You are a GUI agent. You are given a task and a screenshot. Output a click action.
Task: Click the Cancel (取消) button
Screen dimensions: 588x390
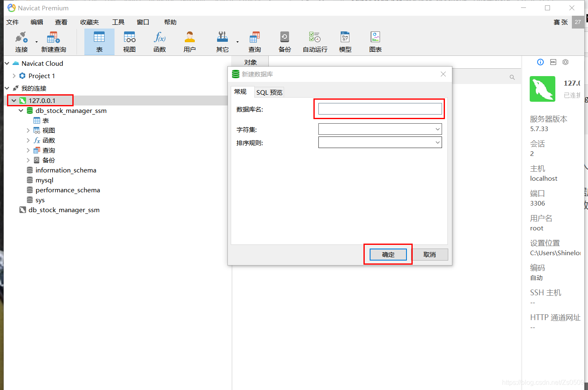(430, 254)
